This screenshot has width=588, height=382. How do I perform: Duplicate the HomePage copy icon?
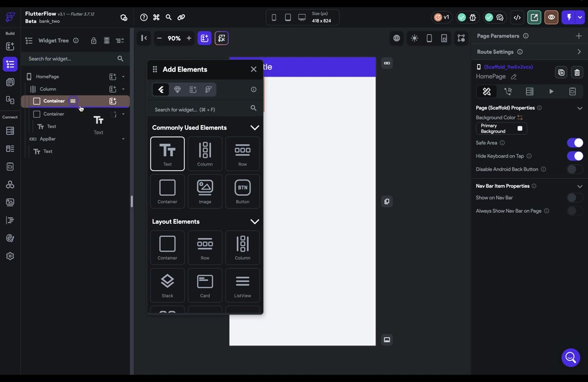click(561, 72)
